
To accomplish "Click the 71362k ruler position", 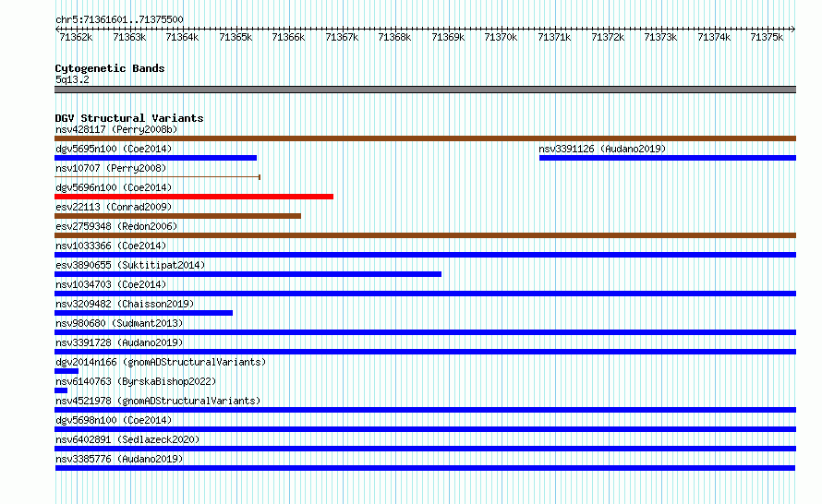I will tap(76, 37).
